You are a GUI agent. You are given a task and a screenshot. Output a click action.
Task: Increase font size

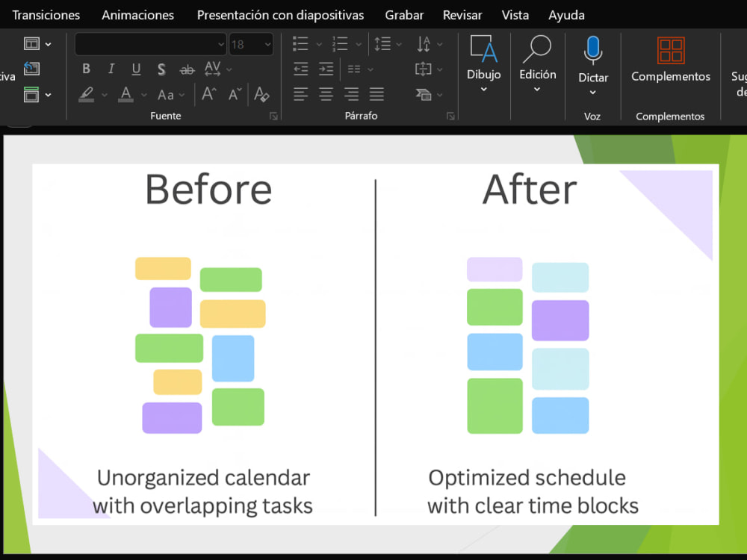coord(209,94)
